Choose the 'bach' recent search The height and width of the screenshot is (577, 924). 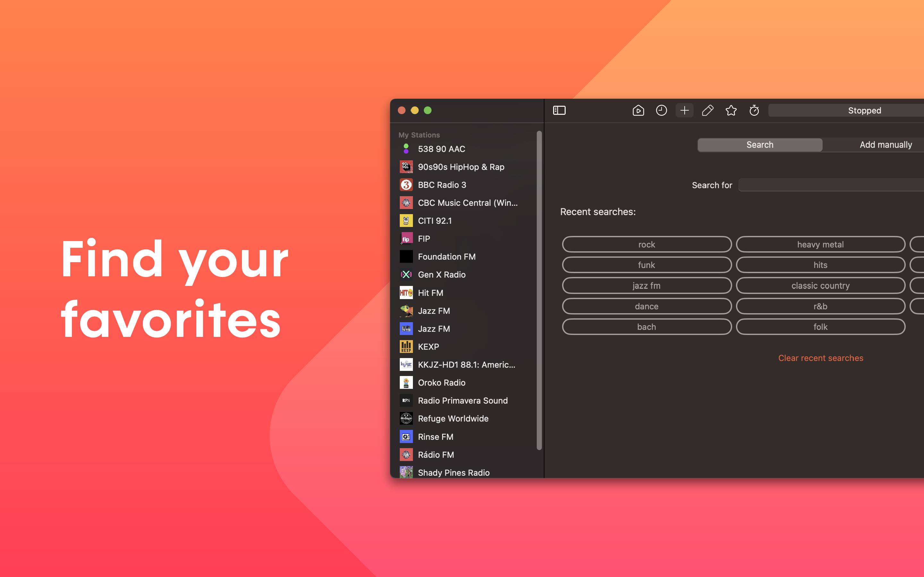tap(646, 327)
